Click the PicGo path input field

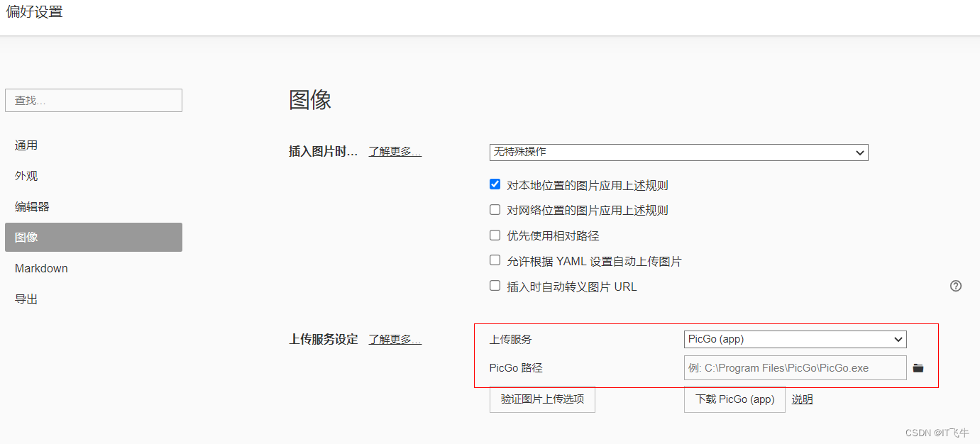point(795,368)
